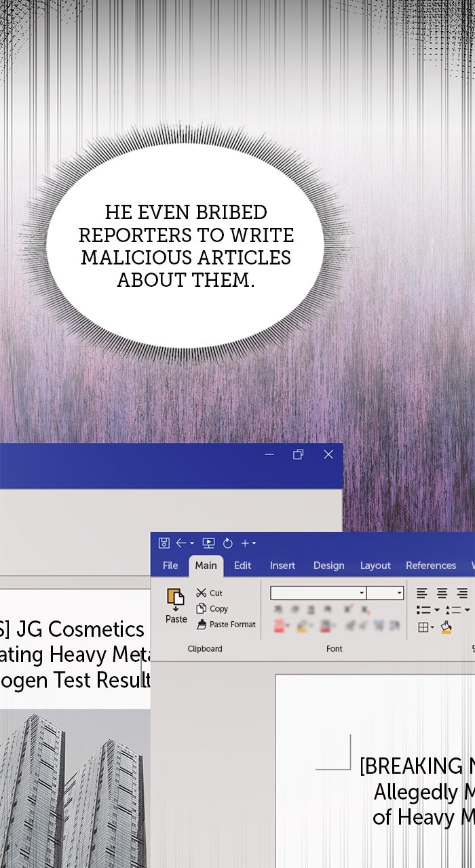The image size is (475, 868).
Task: Toggle center paragraph alignment
Action: pyautogui.click(x=442, y=593)
